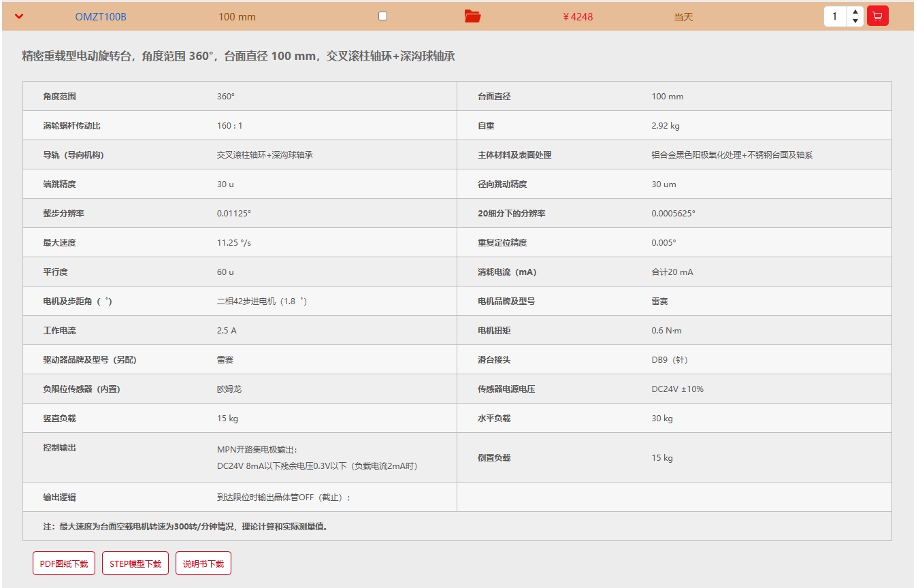Click the note about 最大速度 at table bottom
The width and height of the screenshot is (918, 588).
coord(185,527)
